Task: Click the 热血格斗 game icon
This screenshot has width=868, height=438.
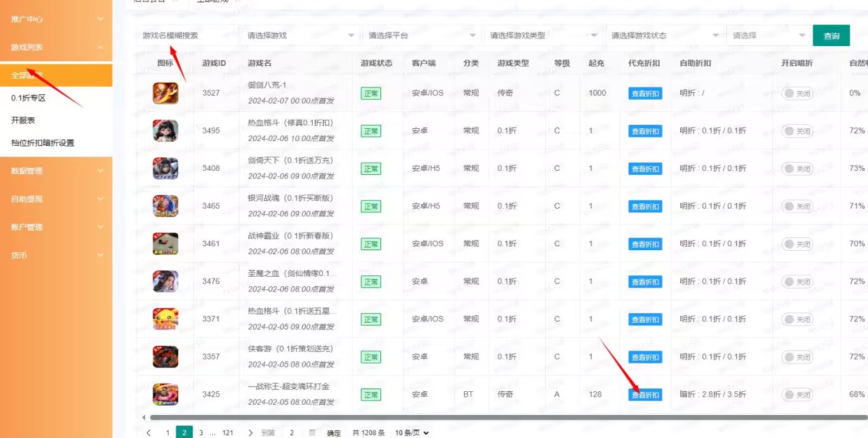Action: coord(165,130)
